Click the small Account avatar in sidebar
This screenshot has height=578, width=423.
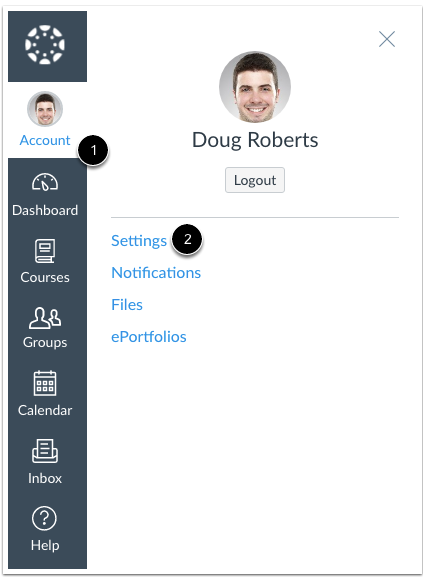click(45, 109)
